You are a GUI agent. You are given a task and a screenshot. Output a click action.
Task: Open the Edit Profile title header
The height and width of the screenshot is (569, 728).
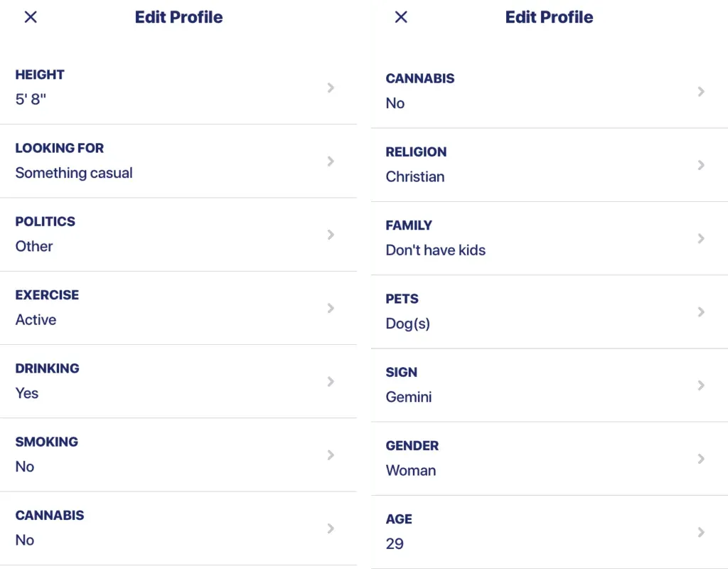coord(178,17)
